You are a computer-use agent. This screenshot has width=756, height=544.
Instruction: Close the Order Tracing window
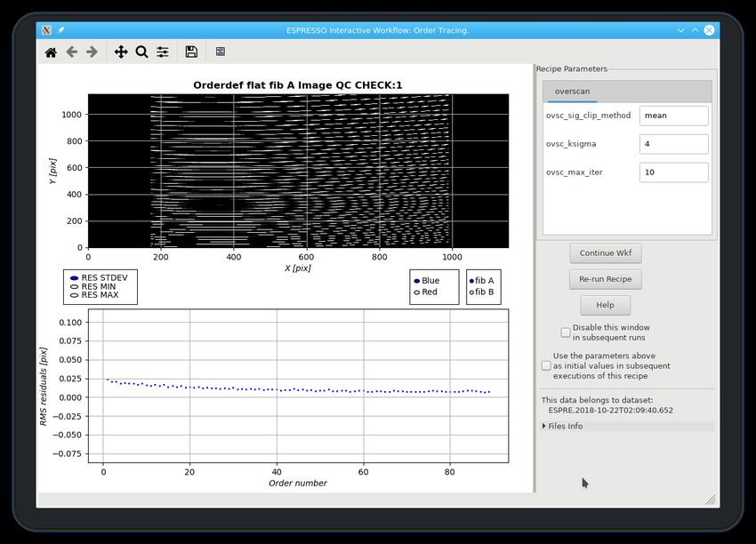[709, 30]
